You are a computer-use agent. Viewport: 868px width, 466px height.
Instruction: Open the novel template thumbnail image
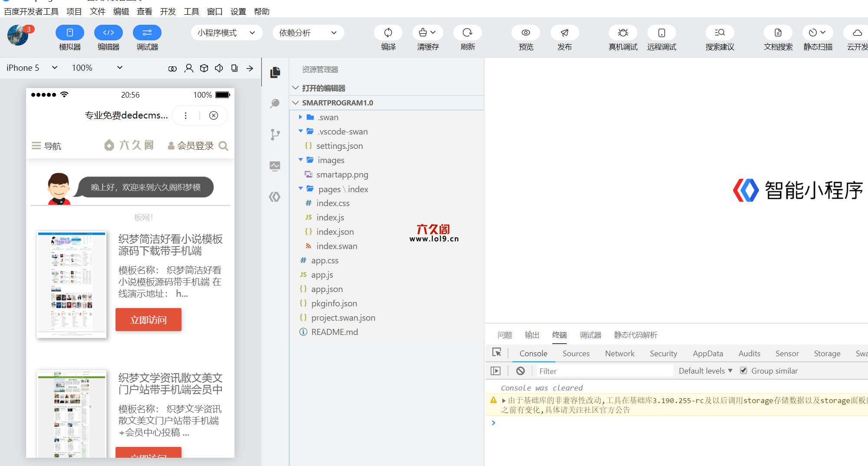click(x=72, y=285)
